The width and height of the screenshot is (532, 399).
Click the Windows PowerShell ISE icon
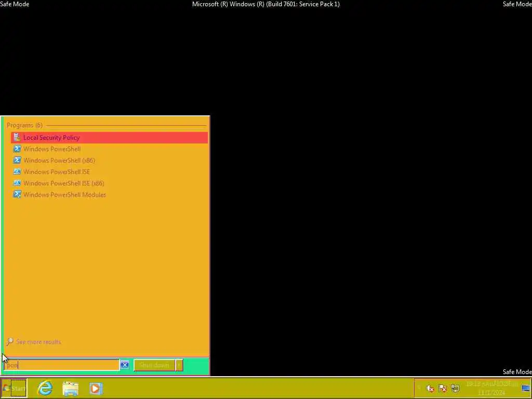(17, 171)
